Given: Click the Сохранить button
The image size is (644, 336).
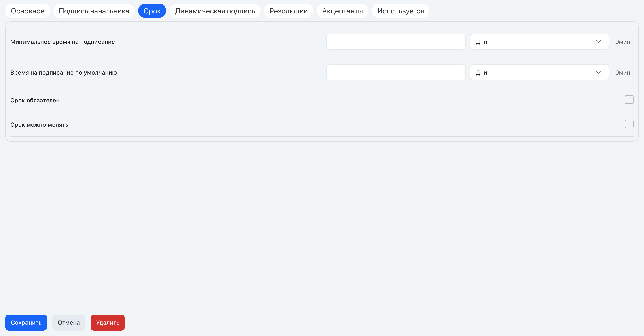Looking at the screenshot, I should pos(26,323).
